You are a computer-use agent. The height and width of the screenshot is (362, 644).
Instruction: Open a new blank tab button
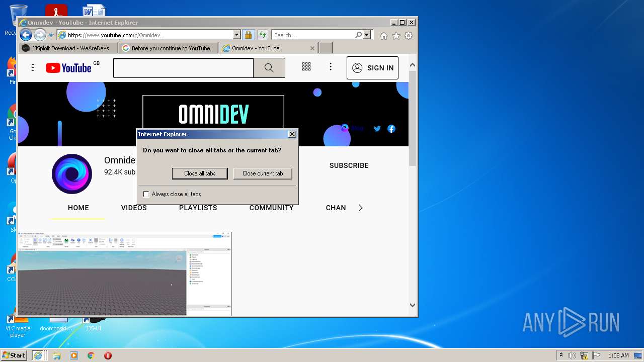point(326,48)
